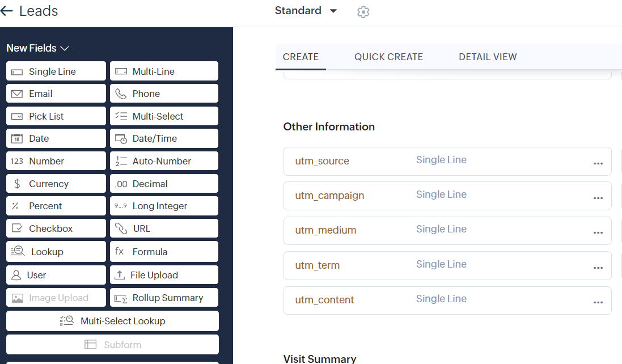Choose the Multi-Select field icon
The image size is (622, 364).
click(x=121, y=116)
